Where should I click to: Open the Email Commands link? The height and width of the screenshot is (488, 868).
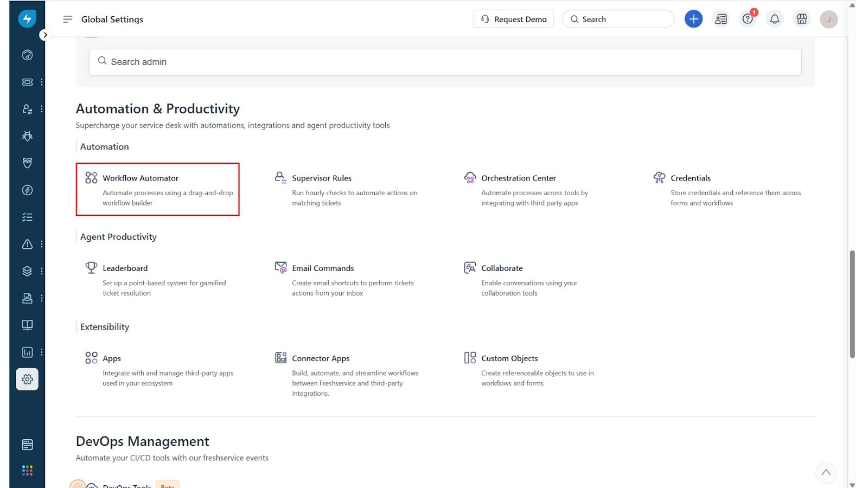pyautogui.click(x=323, y=268)
